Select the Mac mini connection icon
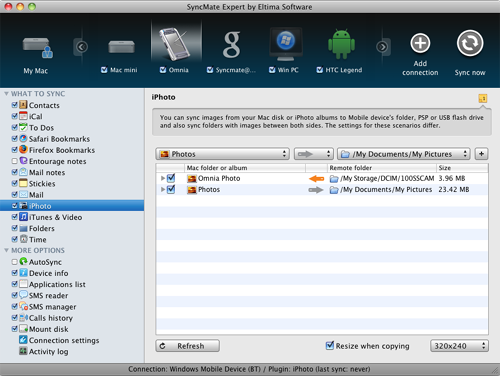The width and height of the screenshot is (500, 376). click(121, 47)
